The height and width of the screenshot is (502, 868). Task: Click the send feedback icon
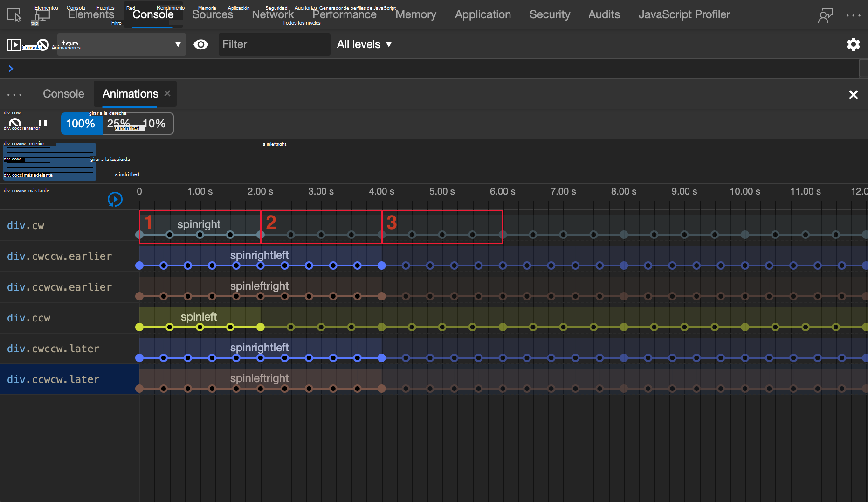pyautogui.click(x=825, y=15)
